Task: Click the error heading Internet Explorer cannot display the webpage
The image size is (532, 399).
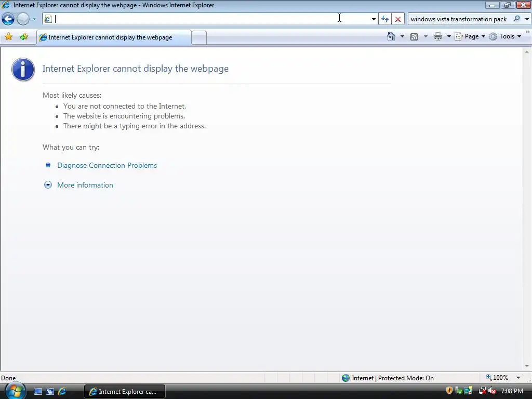Action: 136,69
